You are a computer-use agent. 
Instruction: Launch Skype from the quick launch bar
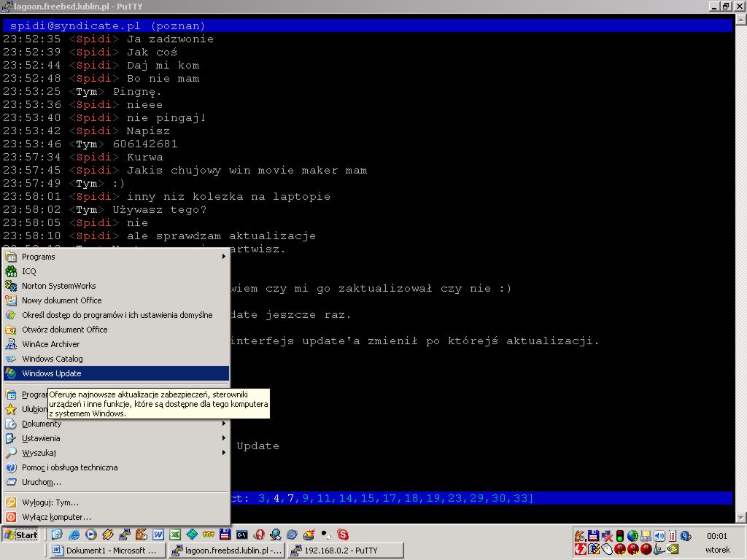(343, 534)
